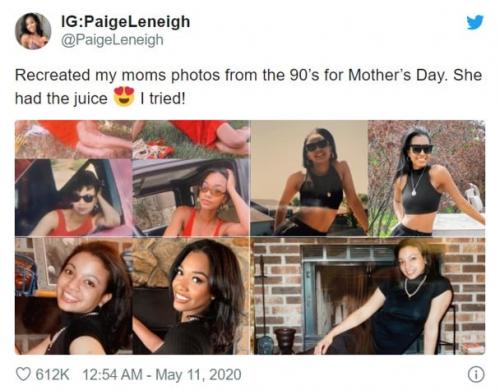Open the recreated crop top photo outdoors

427,178
